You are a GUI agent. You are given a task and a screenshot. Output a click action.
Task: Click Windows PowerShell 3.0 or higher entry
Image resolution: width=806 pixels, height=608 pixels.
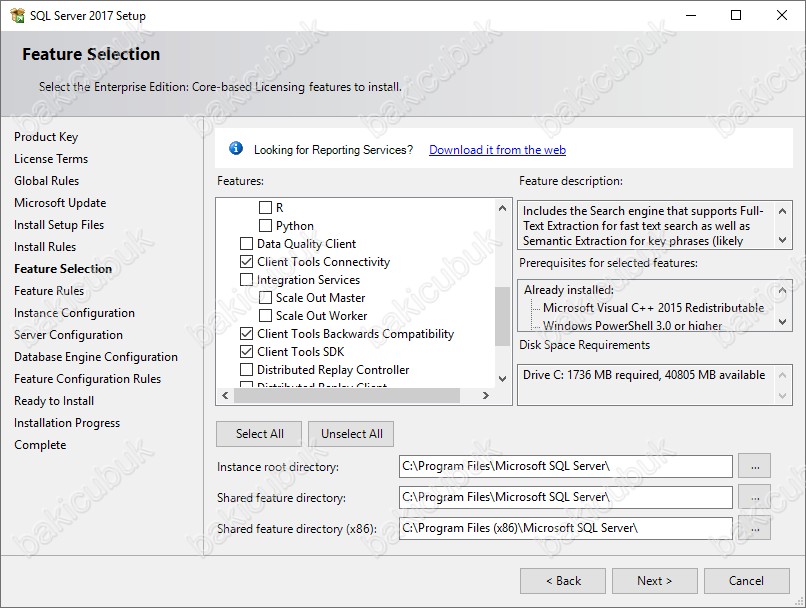click(632, 325)
